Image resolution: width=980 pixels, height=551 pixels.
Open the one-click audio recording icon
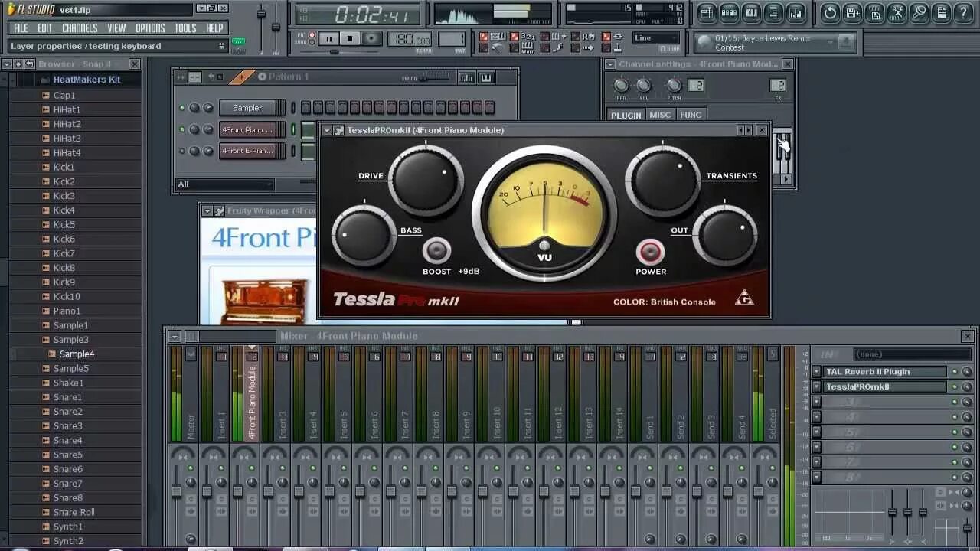coord(919,13)
